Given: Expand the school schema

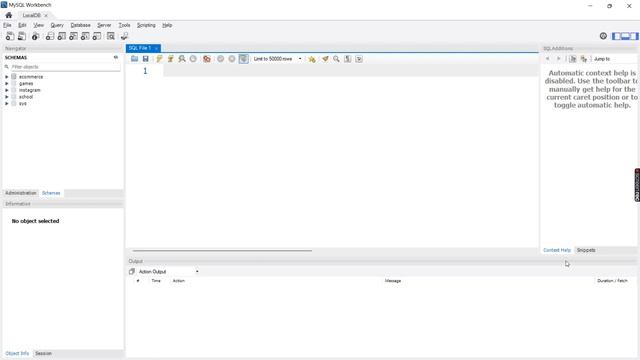Looking at the screenshot, I should click(x=7, y=97).
